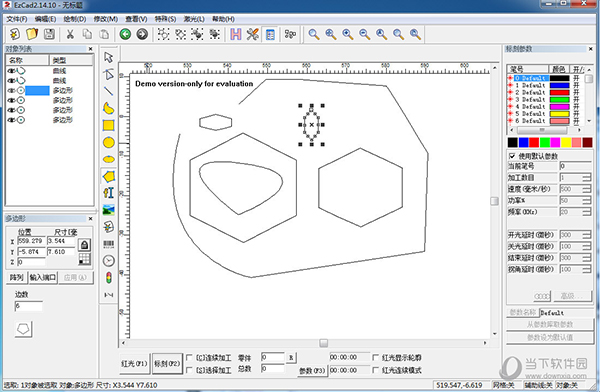Open the 激光(L) menu
The image size is (600, 392).
194,19
